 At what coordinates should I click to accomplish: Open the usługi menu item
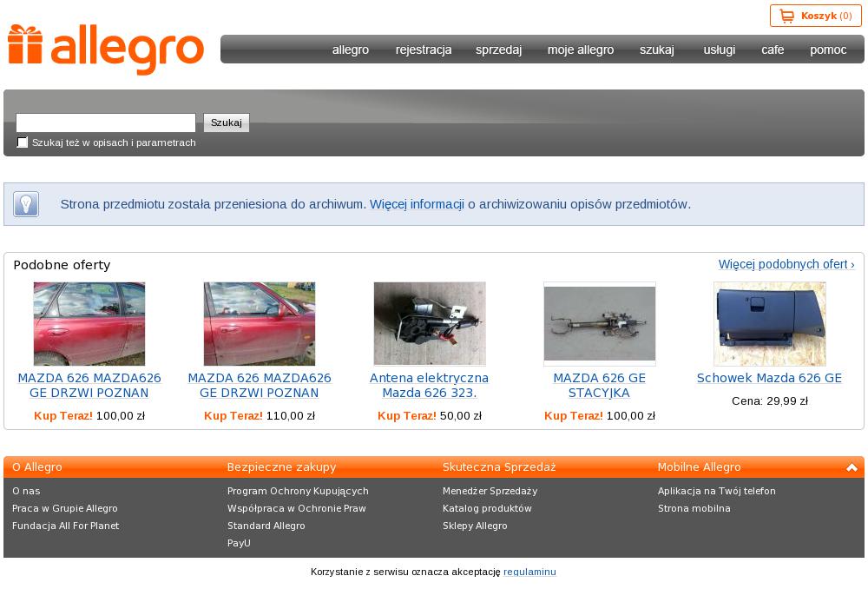point(719,50)
